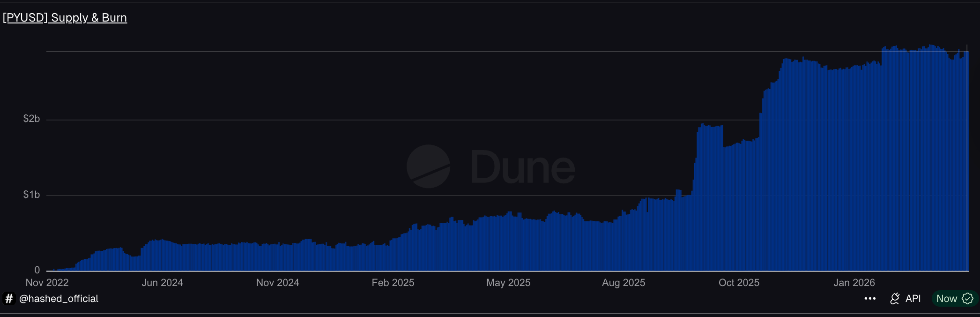Open the @hashed_official profile link
This screenshot has width=980, height=317.
(59, 299)
